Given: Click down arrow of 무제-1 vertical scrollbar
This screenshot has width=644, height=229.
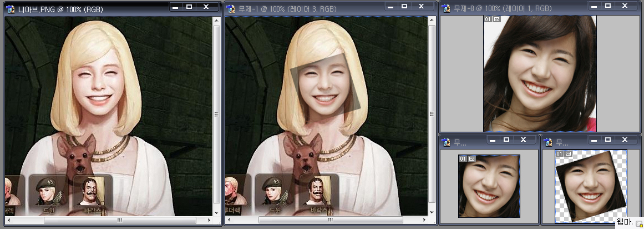Looking at the screenshot, I should tap(431, 212).
